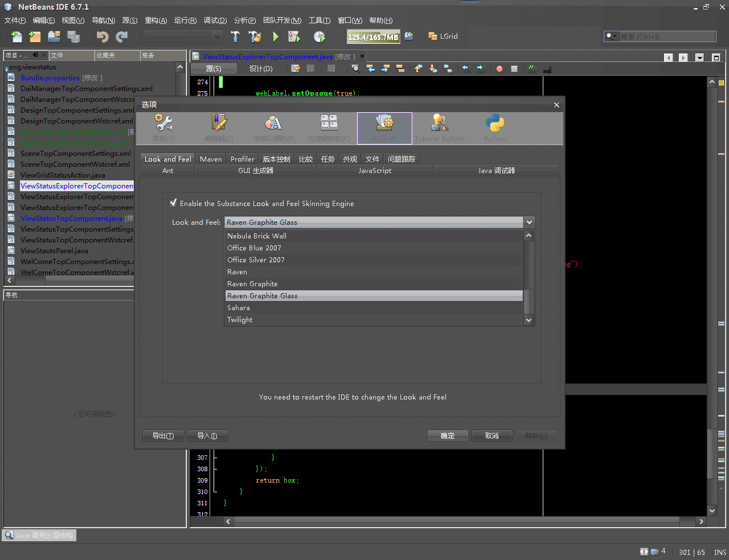Click the New File toolbar icon
729x560 pixels.
(x=17, y=37)
